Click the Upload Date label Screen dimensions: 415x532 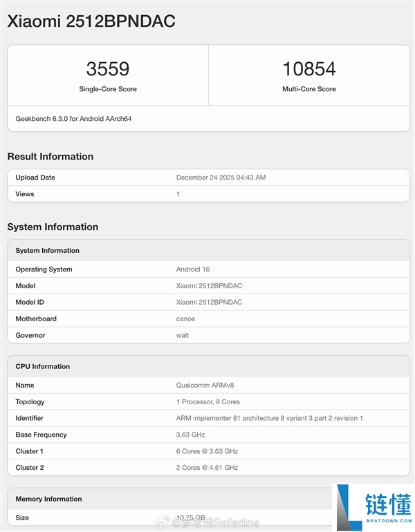[x=35, y=178]
